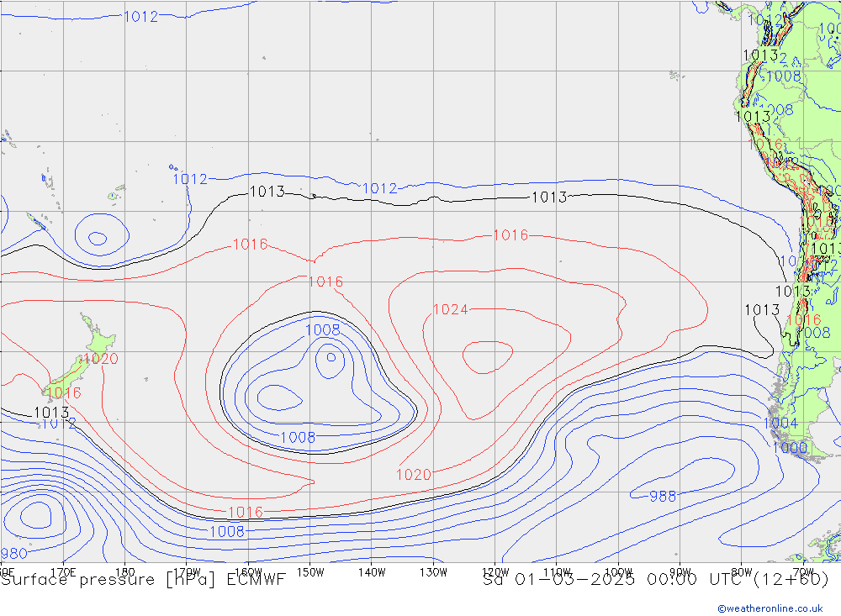Select the red 1024 isobar label
The height and width of the screenshot is (616, 841).
click(451, 309)
